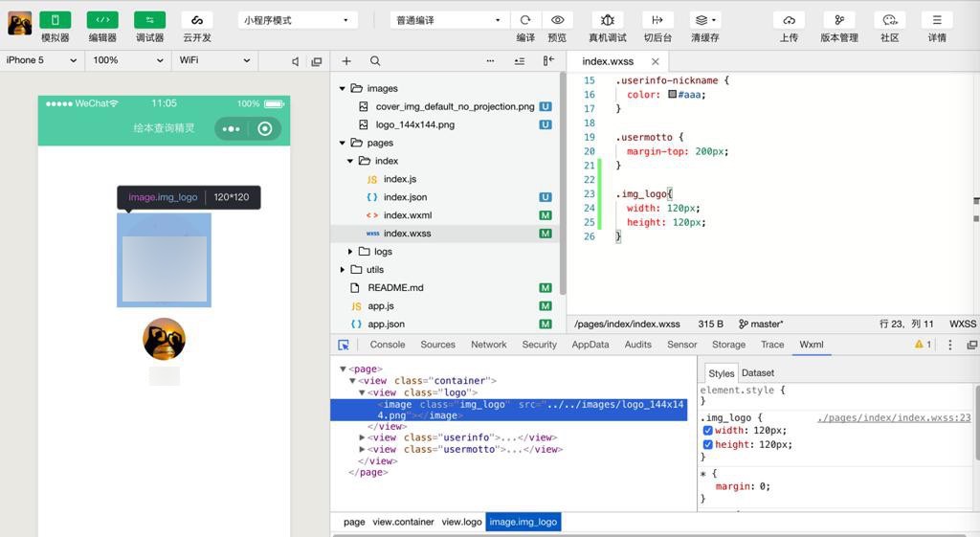Viewport: 980px width, 537px height.
Task: Open the compile mode dropdown (普通编译)
Action: [450, 20]
